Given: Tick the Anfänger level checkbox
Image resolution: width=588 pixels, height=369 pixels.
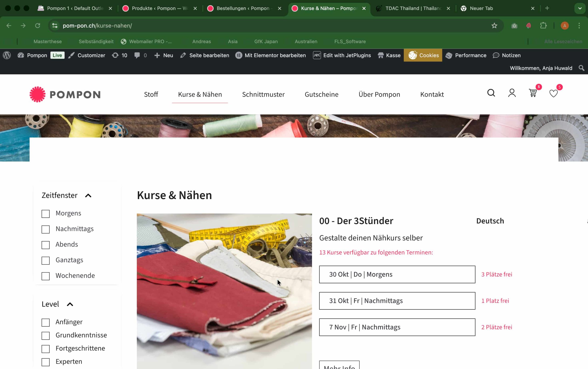Looking at the screenshot, I should click(46, 322).
